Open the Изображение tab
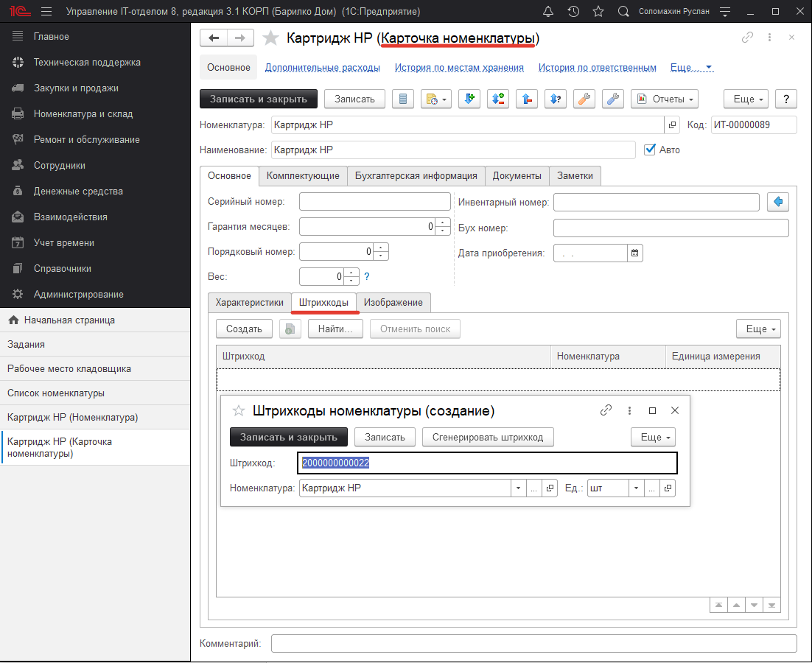Screen dimensions: 812x663 point(393,303)
